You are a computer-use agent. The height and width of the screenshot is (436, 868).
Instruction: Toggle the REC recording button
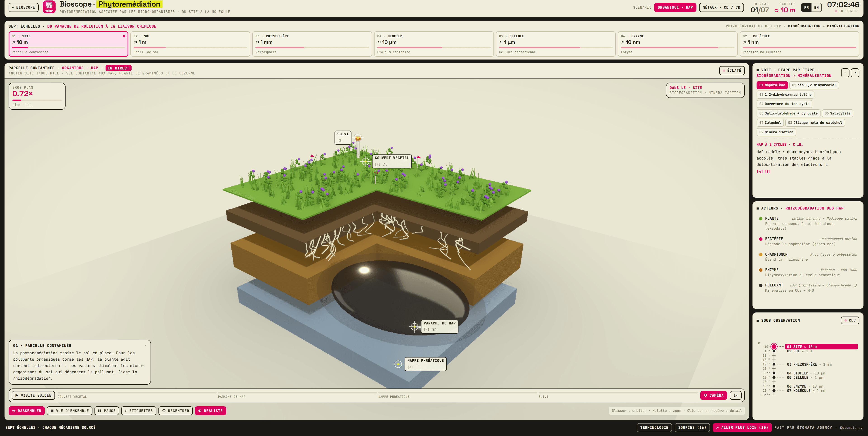(849, 320)
